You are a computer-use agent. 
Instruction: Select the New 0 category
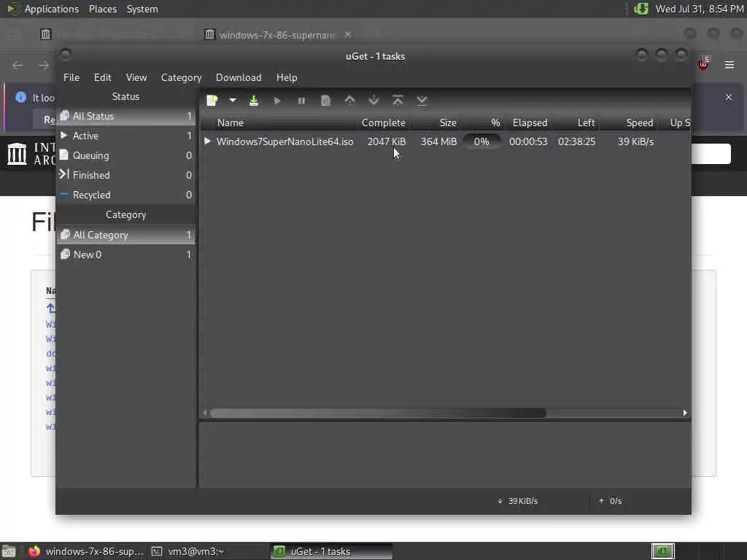(x=126, y=254)
